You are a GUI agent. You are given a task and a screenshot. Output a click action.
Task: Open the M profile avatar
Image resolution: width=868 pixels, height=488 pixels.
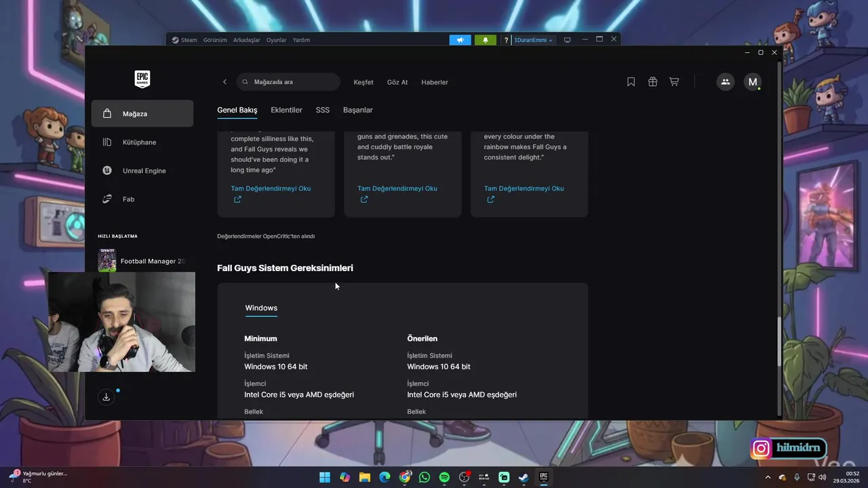[752, 82]
